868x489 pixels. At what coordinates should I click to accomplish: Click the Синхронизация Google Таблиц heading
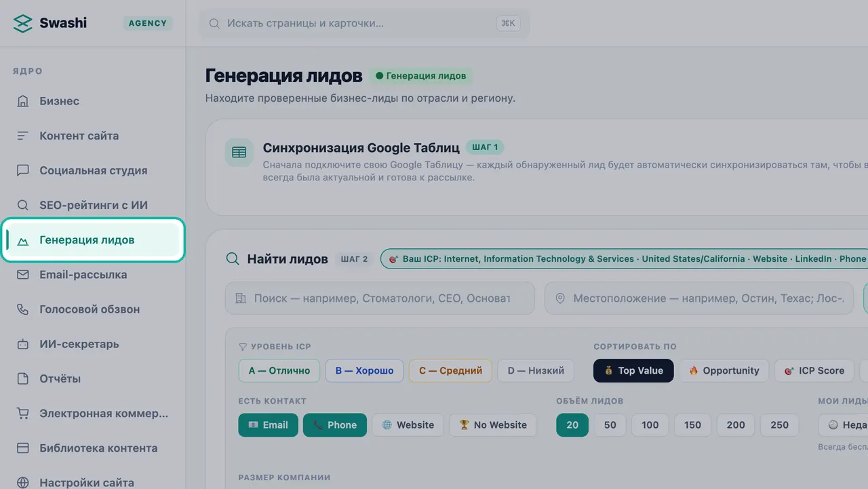tap(361, 147)
